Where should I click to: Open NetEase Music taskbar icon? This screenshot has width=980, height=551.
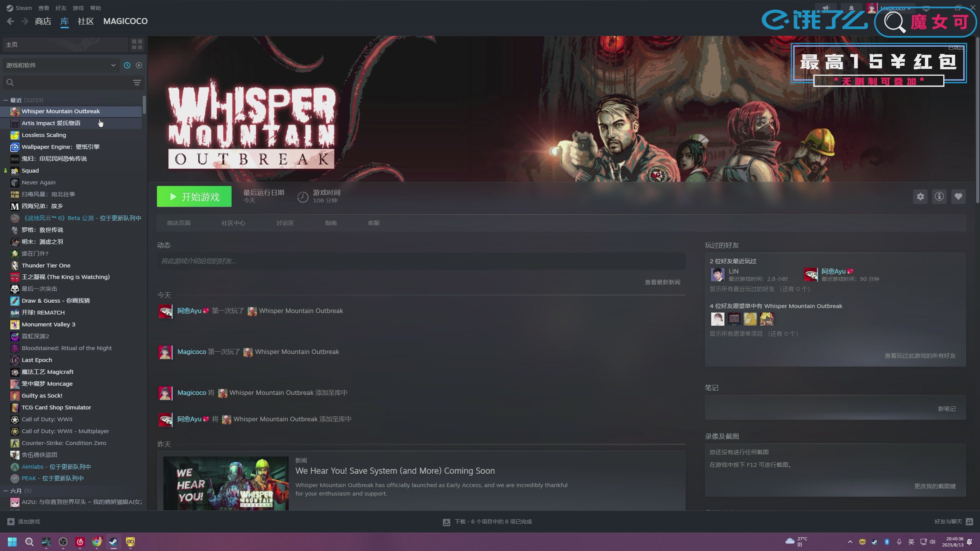[x=80, y=542]
